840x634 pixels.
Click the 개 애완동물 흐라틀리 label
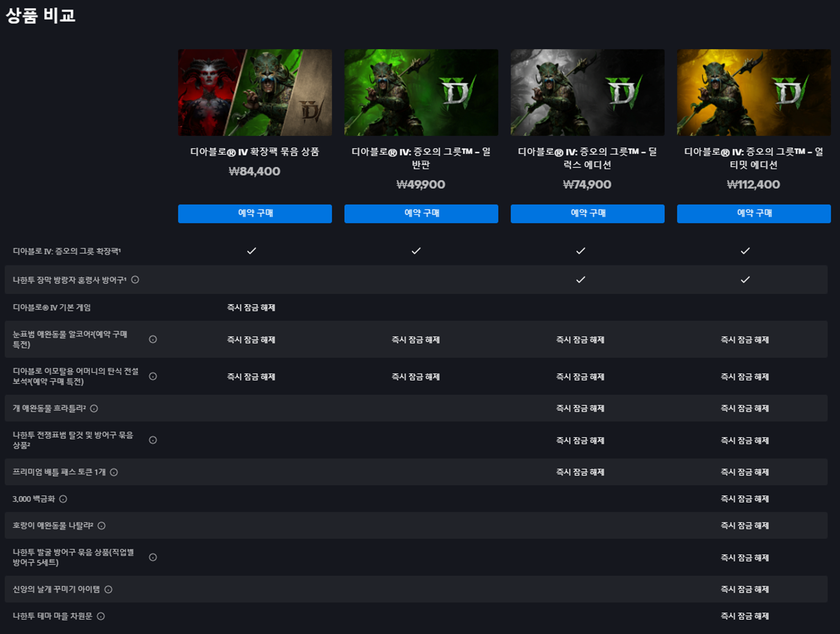tap(49, 408)
